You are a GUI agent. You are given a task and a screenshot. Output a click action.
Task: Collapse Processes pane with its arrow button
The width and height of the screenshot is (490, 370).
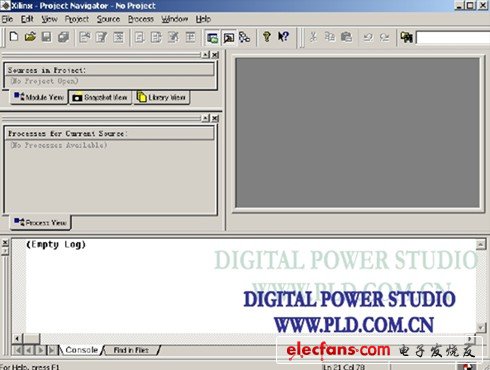[x=206, y=118]
